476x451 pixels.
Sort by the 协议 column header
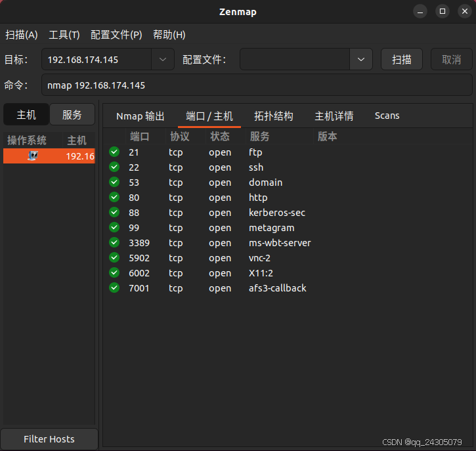186,137
